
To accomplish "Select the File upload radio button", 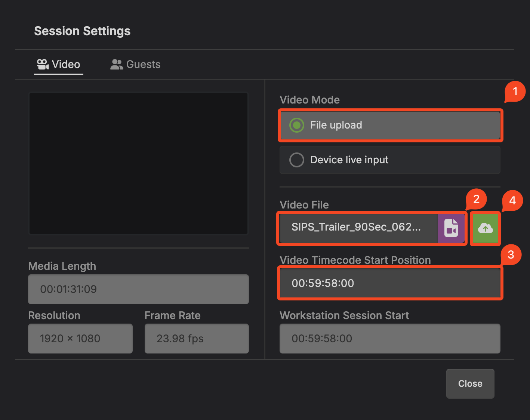I will (297, 125).
